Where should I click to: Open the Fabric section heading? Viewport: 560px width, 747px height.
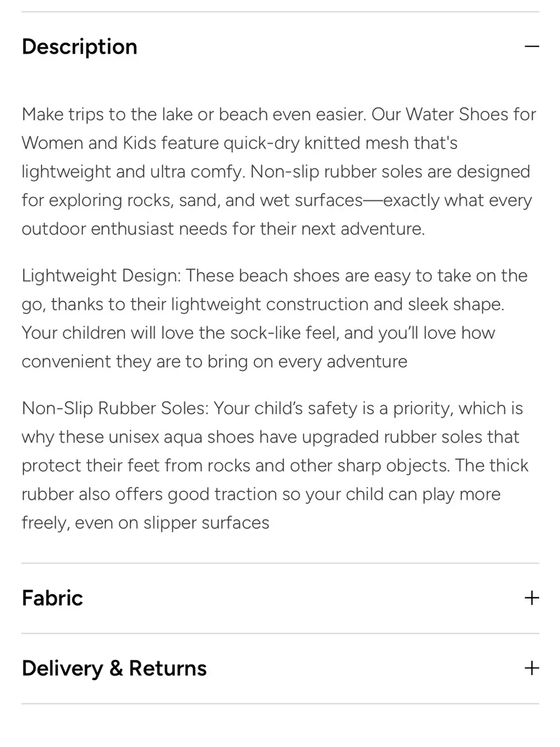pos(52,598)
